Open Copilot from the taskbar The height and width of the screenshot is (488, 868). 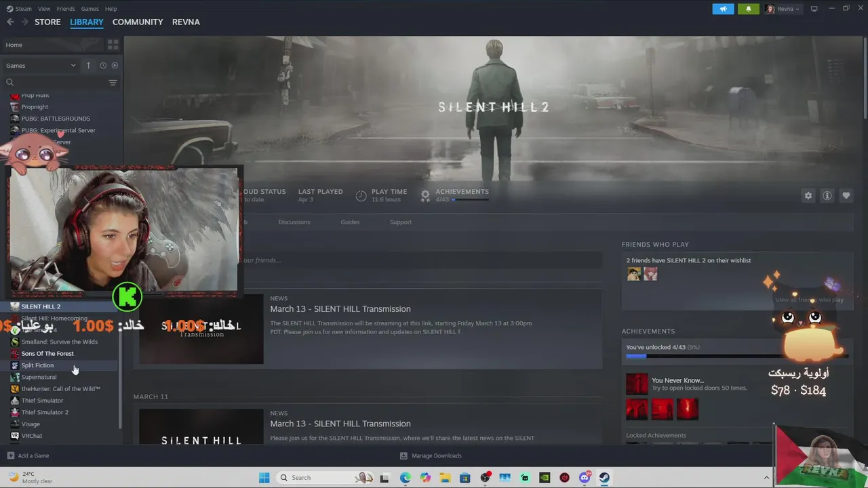pyautogui.click(x=425, y=478)
